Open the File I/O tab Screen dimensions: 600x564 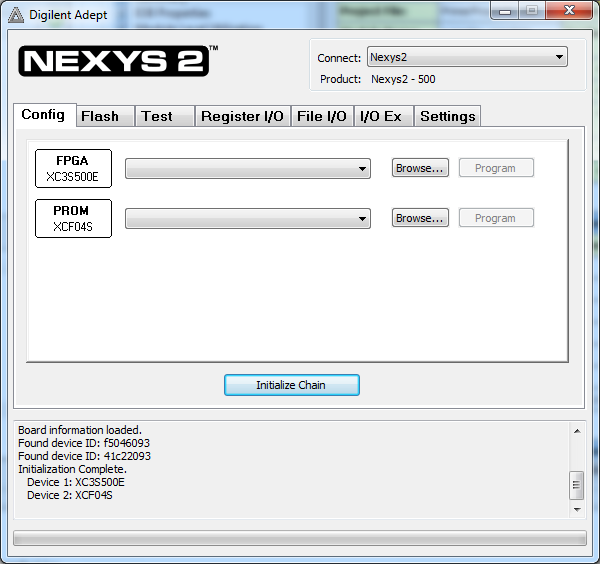click(x=322, y=116)
